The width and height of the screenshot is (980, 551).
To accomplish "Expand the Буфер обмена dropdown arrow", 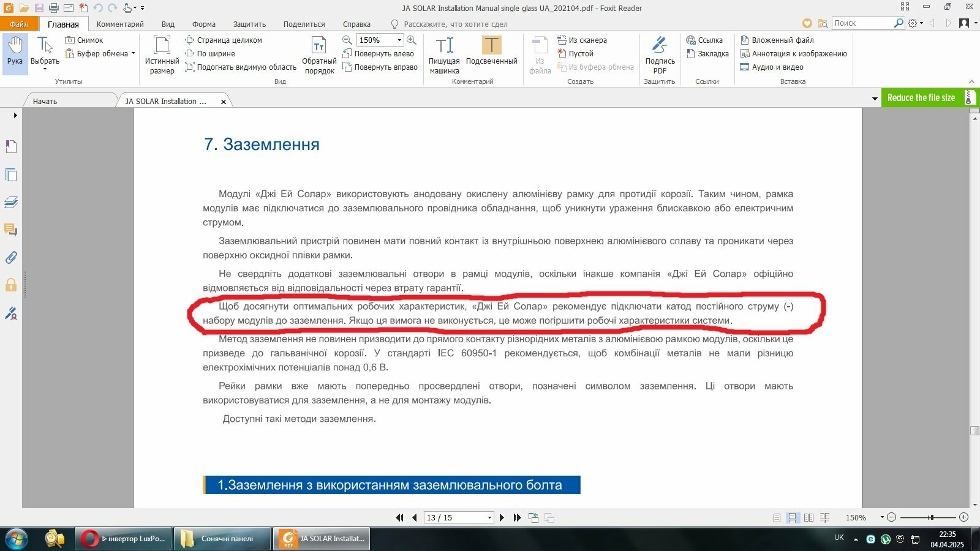I will pyautogui.click(x=133, y=54).
